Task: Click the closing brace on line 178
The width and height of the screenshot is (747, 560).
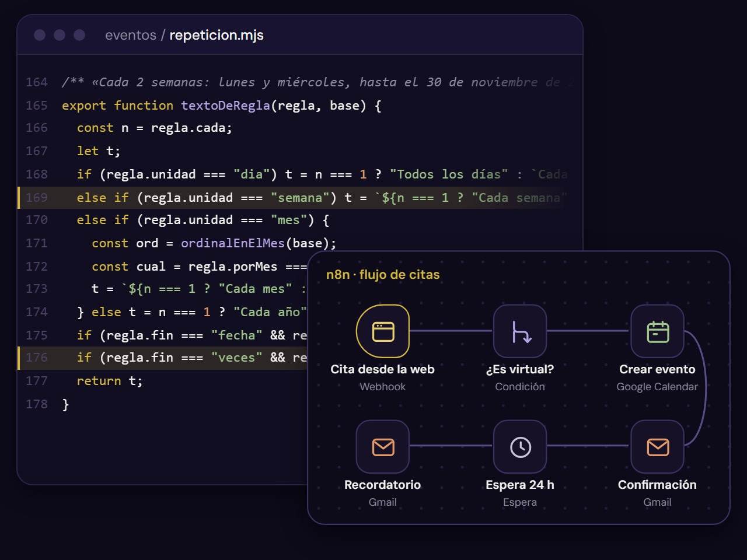Action: [x=66, y=404]
